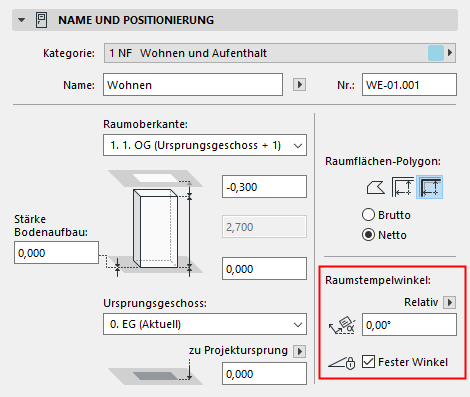Click the Name field containing Wohnen

click(193, 85)
